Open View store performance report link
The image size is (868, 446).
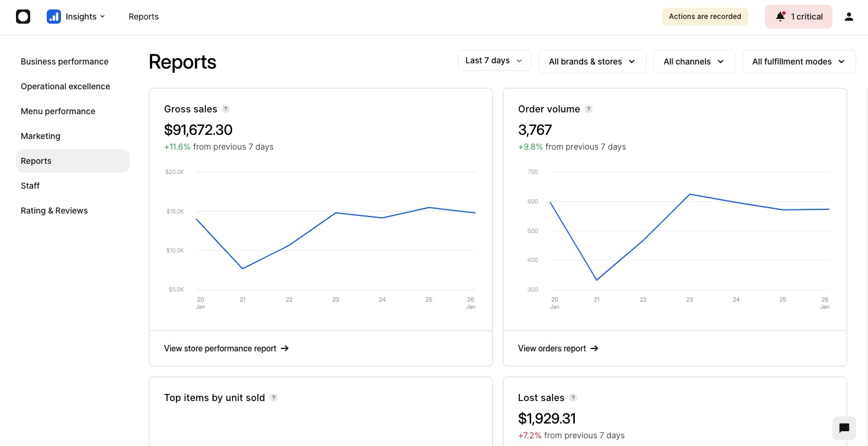point(226,348)
